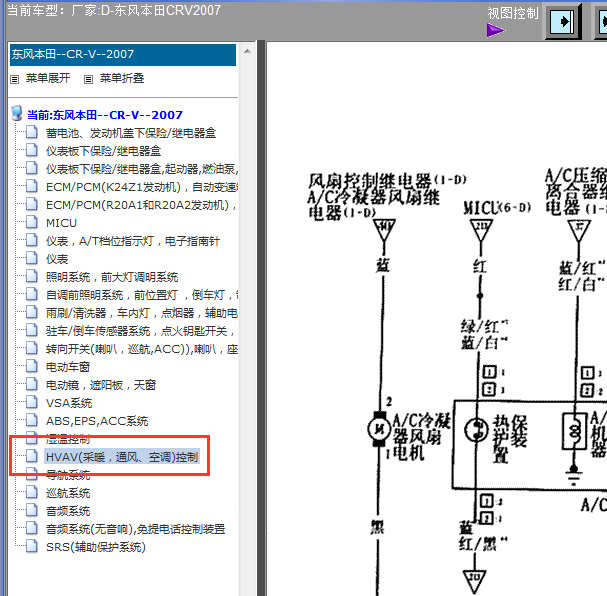Collapse all menus with 菜单折叠

click(x=122, y=78)
